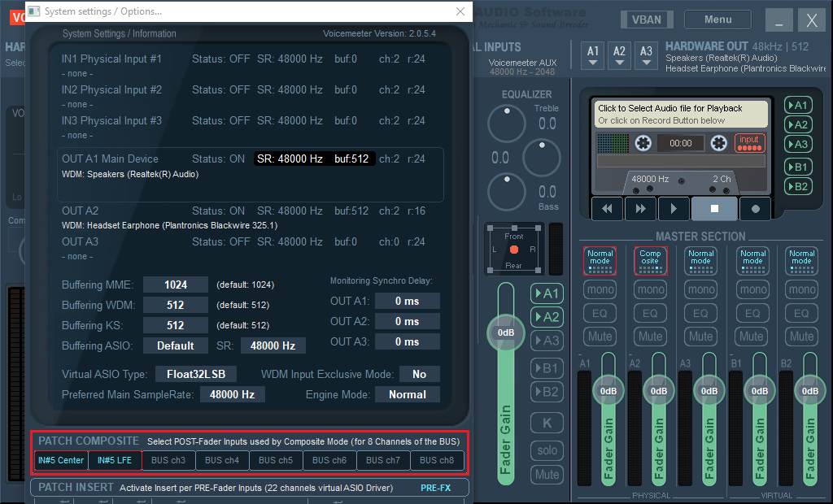Enable mono on bus B2
Image resolution: width=833 pixels, height=504 pixels.
[801, 289]
